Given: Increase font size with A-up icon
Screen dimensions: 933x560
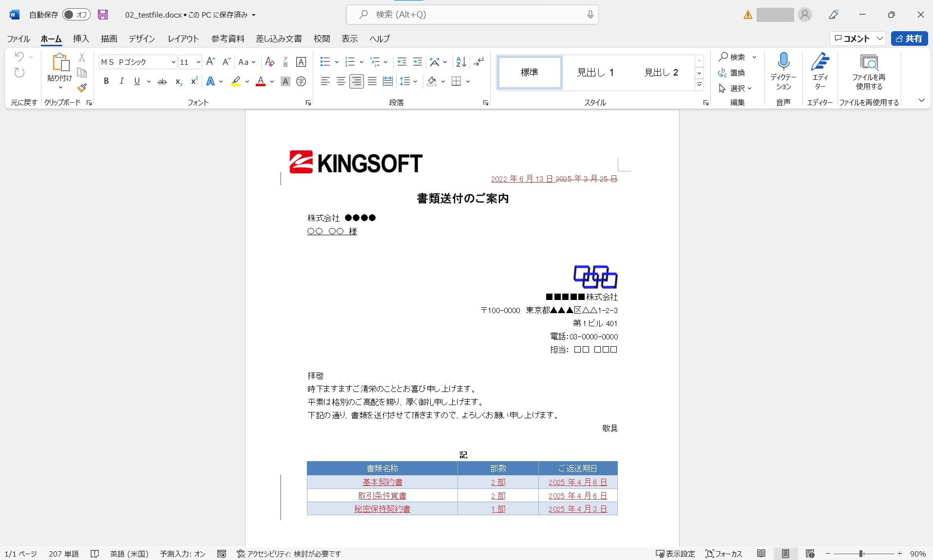Looking at the screenshot, I should pyautogui.click(x=210, y=62).
